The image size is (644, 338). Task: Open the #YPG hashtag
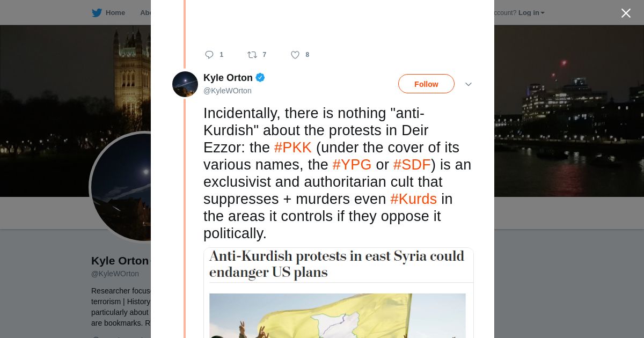(352, 165)
